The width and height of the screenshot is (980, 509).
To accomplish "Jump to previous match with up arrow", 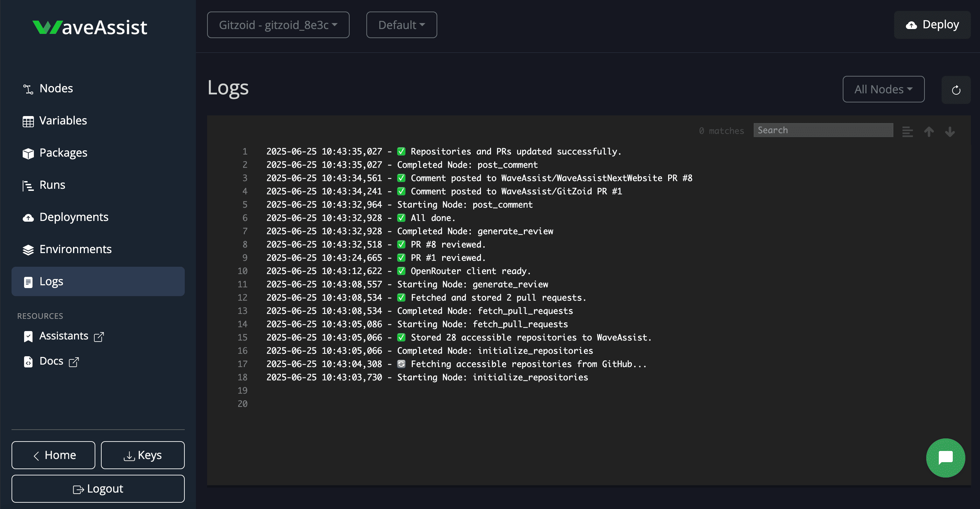I will [x=929, y=132].
